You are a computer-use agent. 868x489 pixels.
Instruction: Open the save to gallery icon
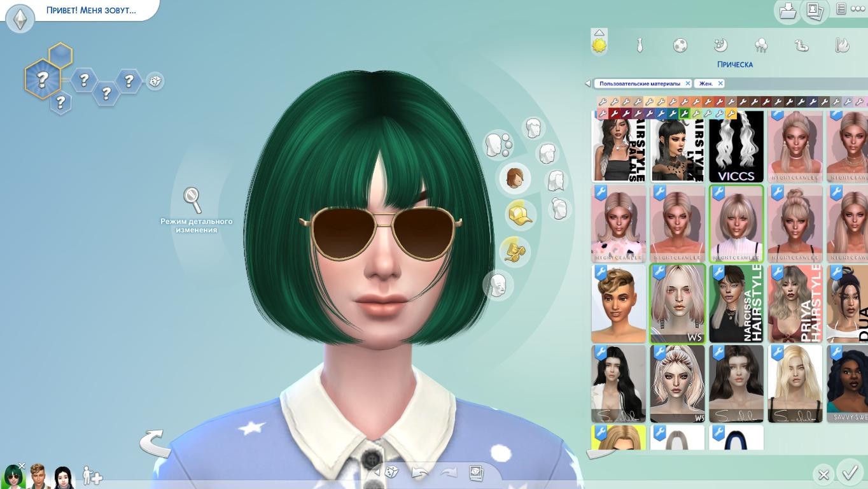788,11
